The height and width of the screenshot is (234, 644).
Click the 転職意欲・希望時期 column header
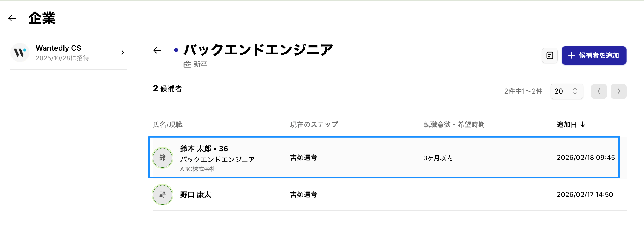[x=454, y=125]
